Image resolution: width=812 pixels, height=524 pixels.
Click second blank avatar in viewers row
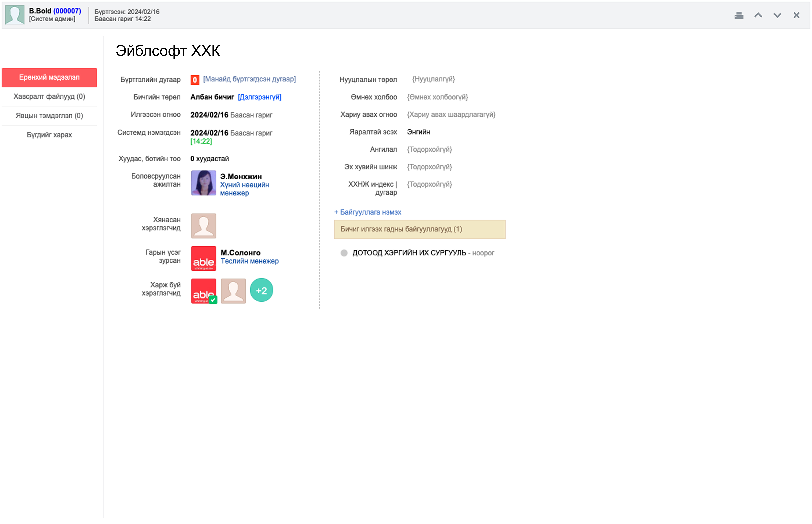pos(233,291)
